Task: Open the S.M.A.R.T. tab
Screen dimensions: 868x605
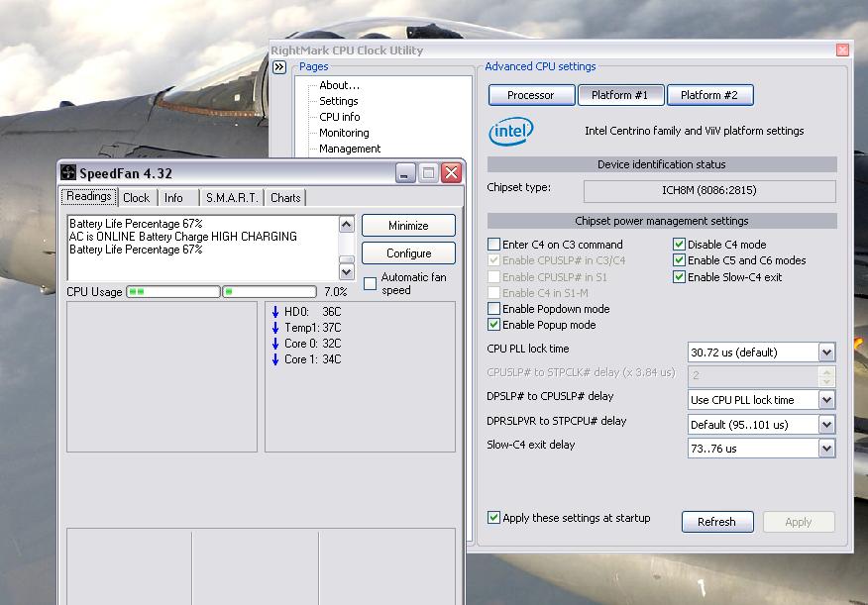Action: [x=232, y=198]
